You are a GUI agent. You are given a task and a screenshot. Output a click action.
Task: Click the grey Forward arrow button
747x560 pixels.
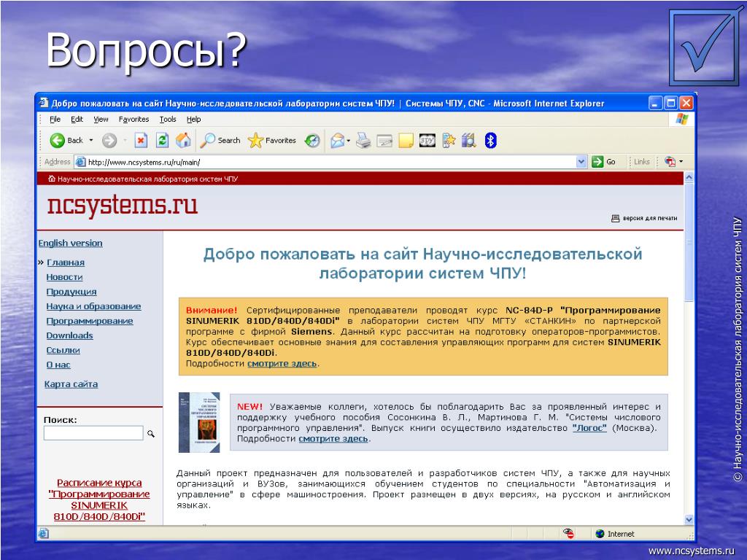109,141
